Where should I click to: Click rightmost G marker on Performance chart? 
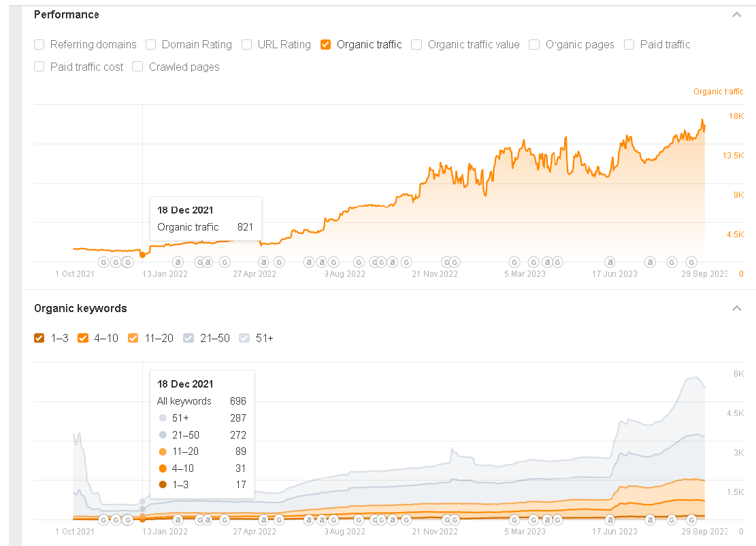click(691, 262)
